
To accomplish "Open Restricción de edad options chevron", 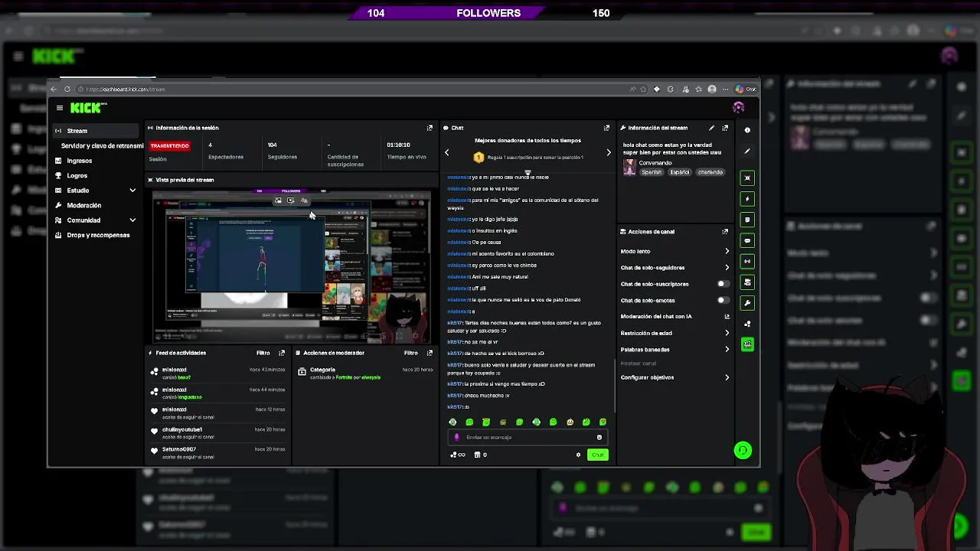I will [x=727, y=333].
